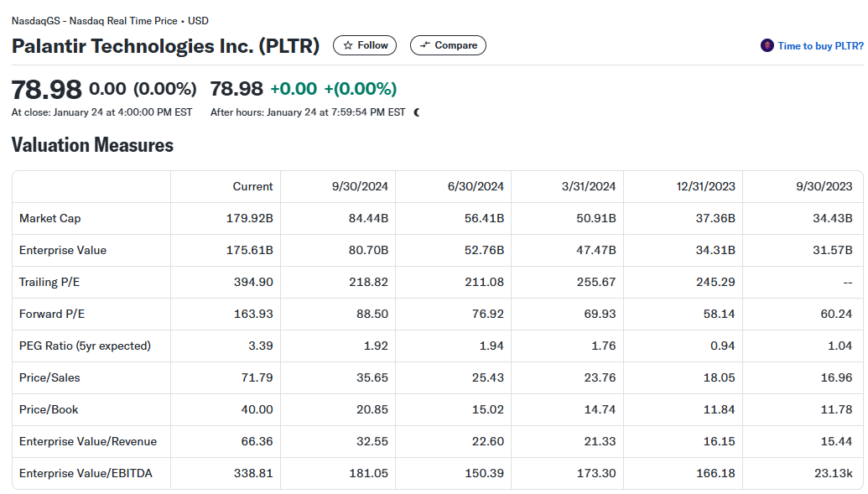The image size is (868, 494).
Task: Click the Palantir Technologies Inc. (PLTR) title
Action: (x=165, y=46)
